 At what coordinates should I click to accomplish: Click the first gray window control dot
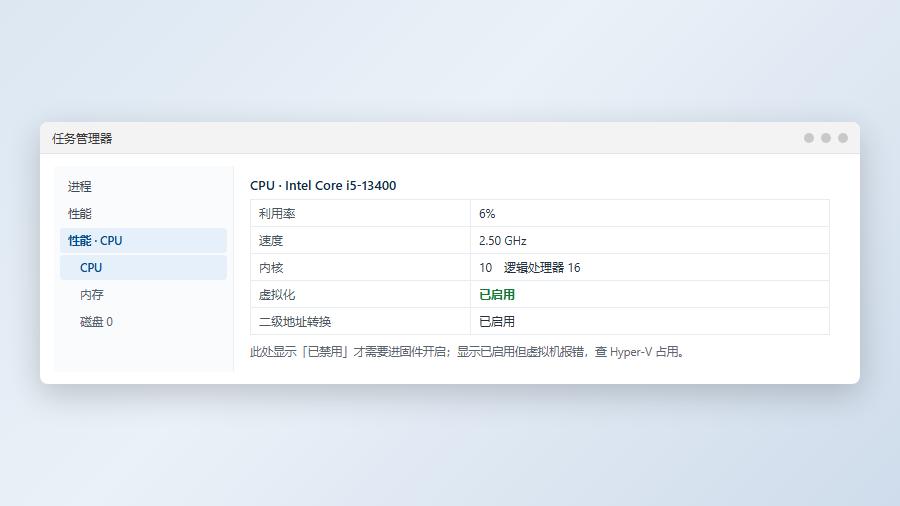tap(809, 138)
